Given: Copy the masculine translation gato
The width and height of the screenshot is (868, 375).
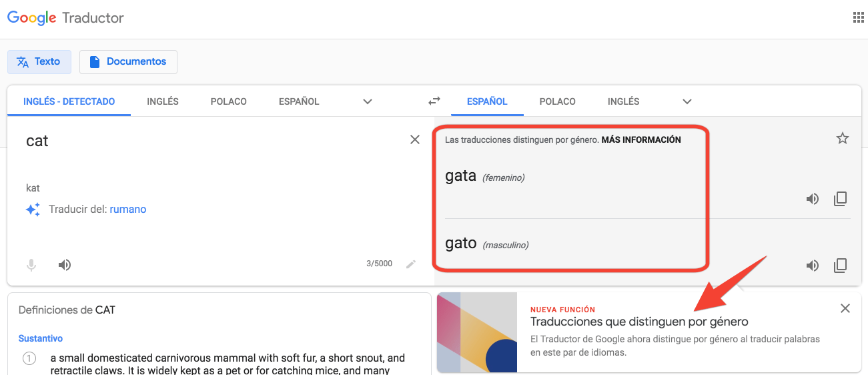Looking at the screenshot, I should (x=840, y=266).
